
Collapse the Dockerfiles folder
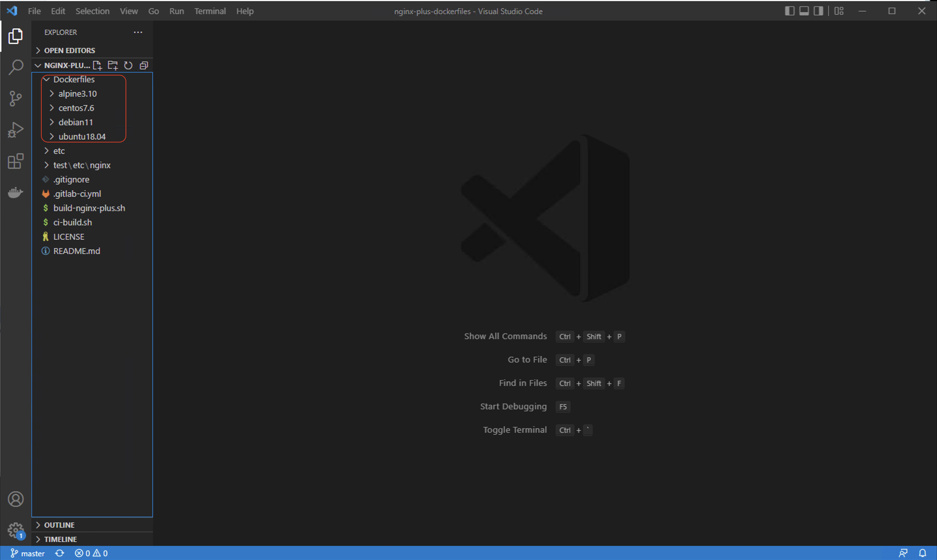[92, 80]
